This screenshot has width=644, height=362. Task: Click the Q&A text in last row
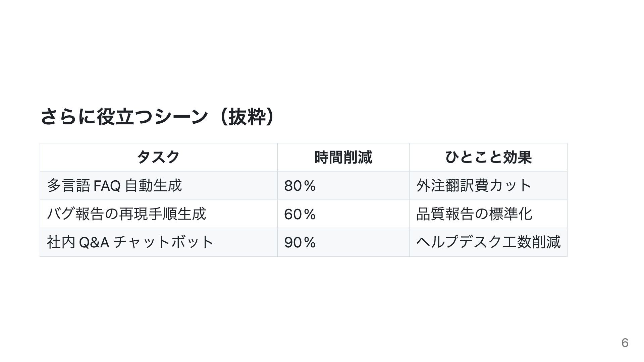pyautogui.click(x=94, y=242)
